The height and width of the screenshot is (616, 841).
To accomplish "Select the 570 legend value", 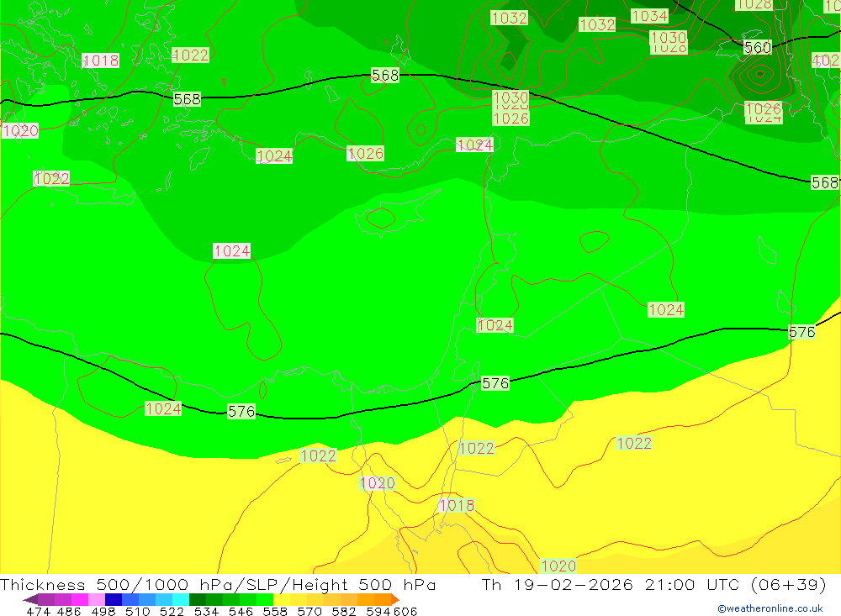I will point(309,611).
